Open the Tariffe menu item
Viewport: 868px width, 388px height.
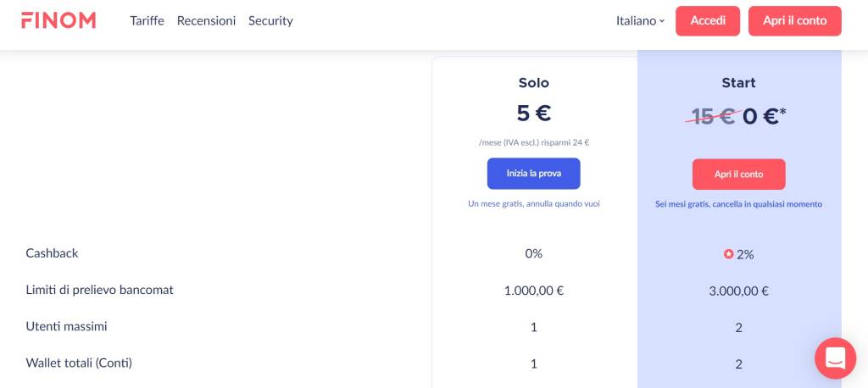tap(147, 20)
